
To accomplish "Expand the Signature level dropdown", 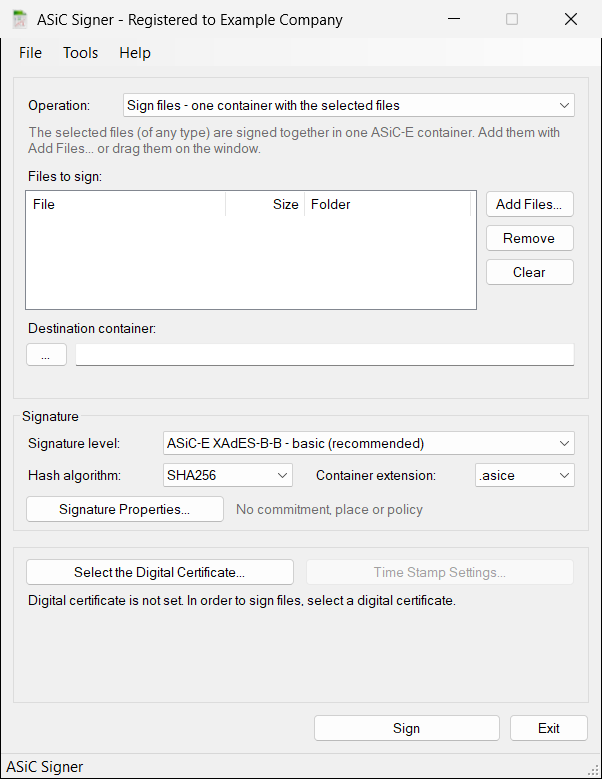I will pos(369,443).
